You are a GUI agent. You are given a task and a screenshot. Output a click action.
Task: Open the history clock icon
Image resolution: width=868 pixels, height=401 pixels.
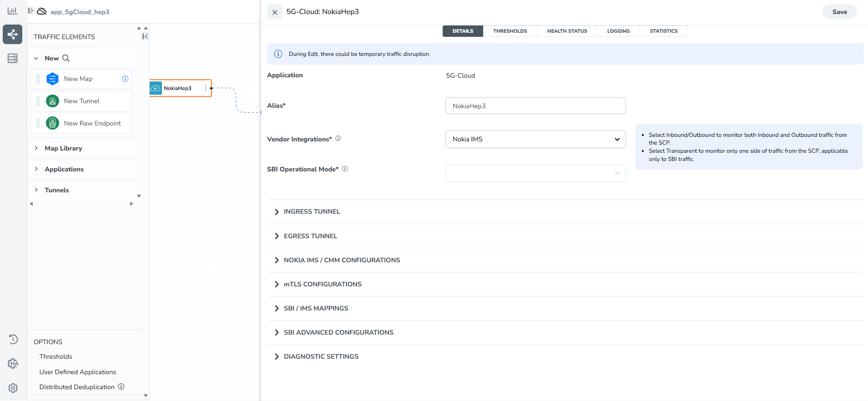[x=13, y=339]
